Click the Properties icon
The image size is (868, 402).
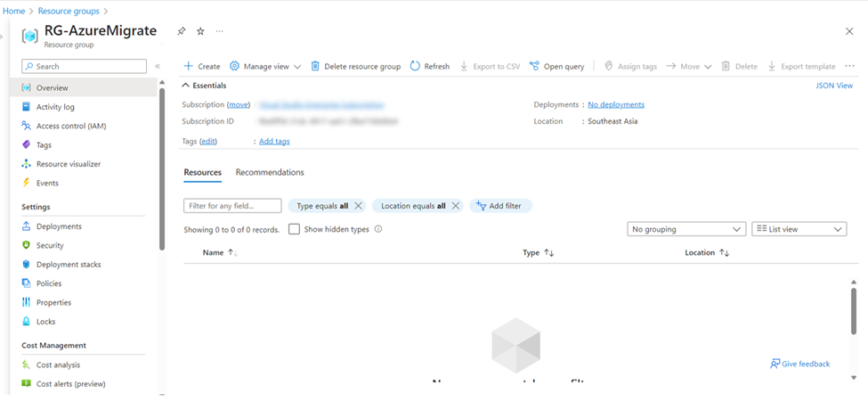click(26, 302)
